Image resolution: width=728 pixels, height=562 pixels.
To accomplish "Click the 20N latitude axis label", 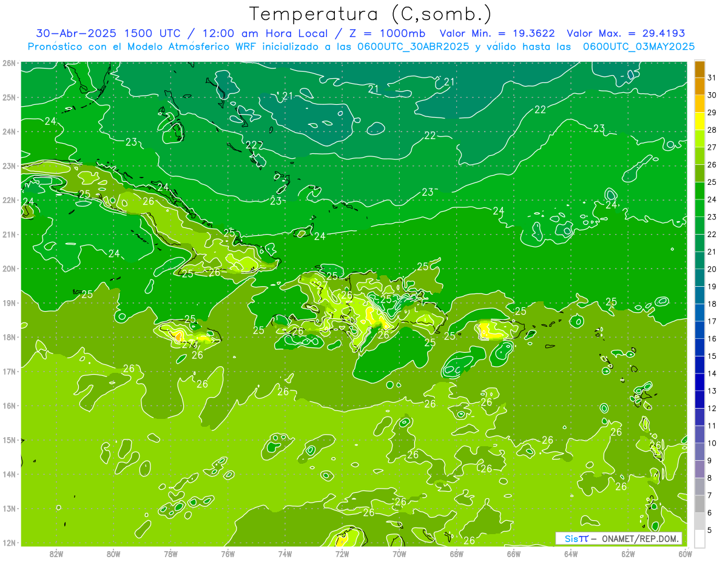I will coord(8,268).
